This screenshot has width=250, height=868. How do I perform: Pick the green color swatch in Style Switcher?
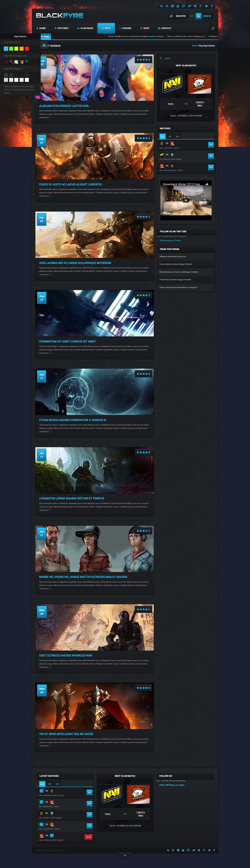(11, 49)
